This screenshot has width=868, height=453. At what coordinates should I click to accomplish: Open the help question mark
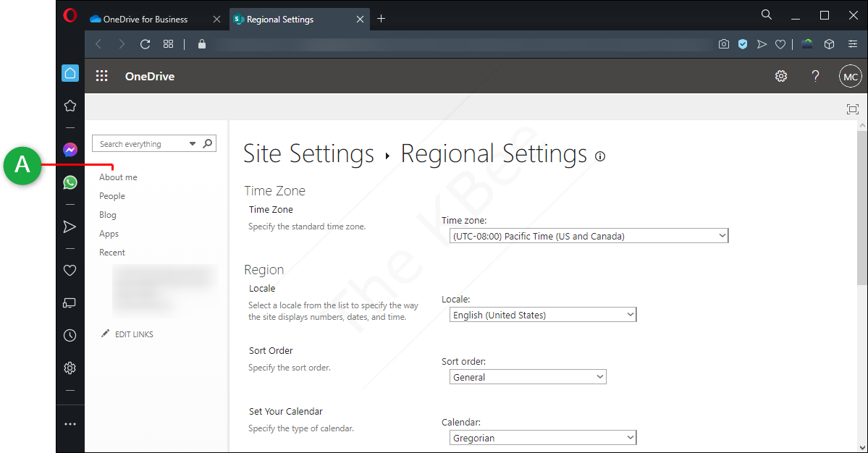[815, 76]
